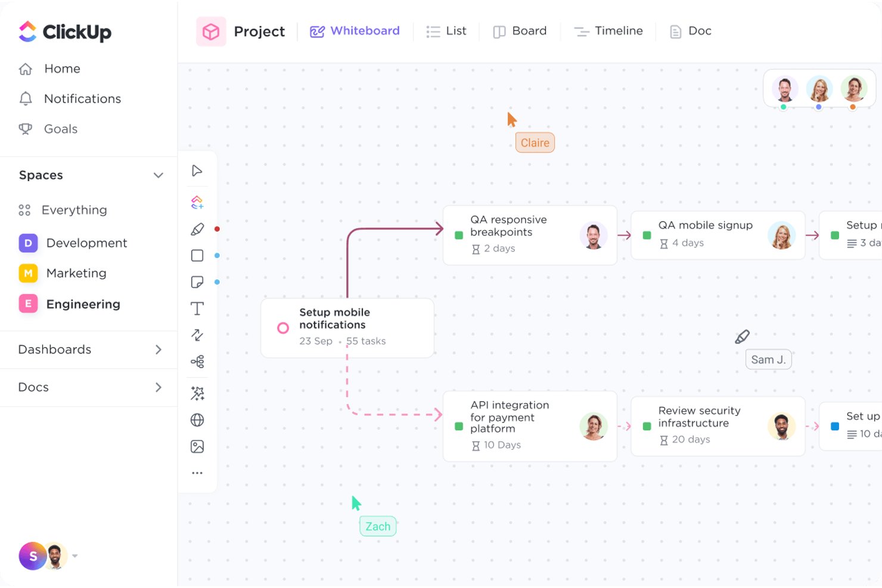Screen dimensions: 882x588
Task: Open the user avatar dropdown arrow
Action: pos(75,556)
